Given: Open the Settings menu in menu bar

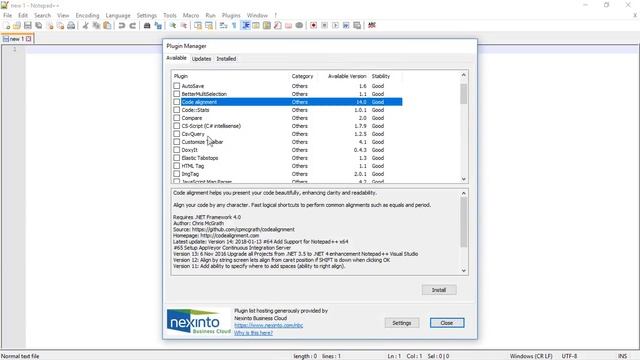Looking at the screenshot, I should click(x=147, y=16).
